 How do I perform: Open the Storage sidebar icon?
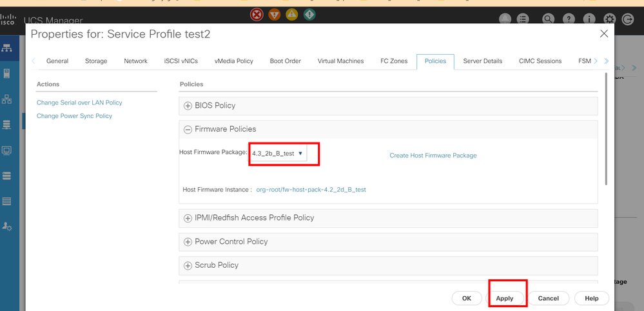tap(7, 176)
